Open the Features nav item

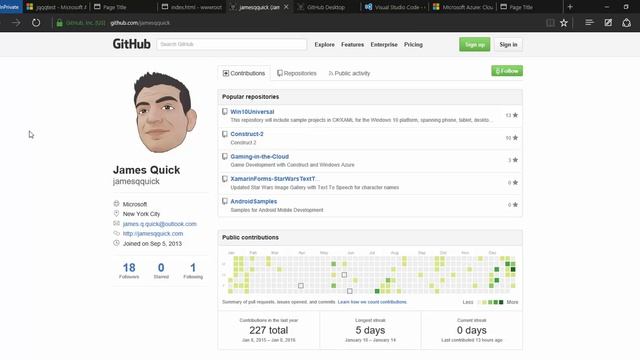[x=352, y=44]
